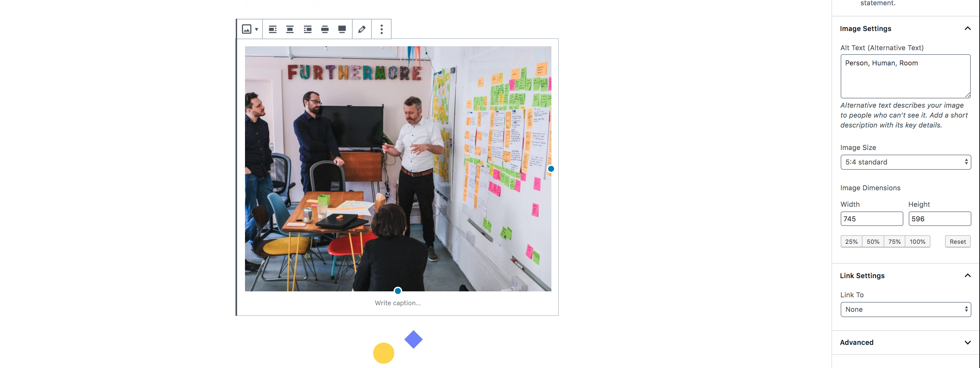Collapse the Link Settings panel
This screenshot has height=368, width=980.
tap(967, 276)
